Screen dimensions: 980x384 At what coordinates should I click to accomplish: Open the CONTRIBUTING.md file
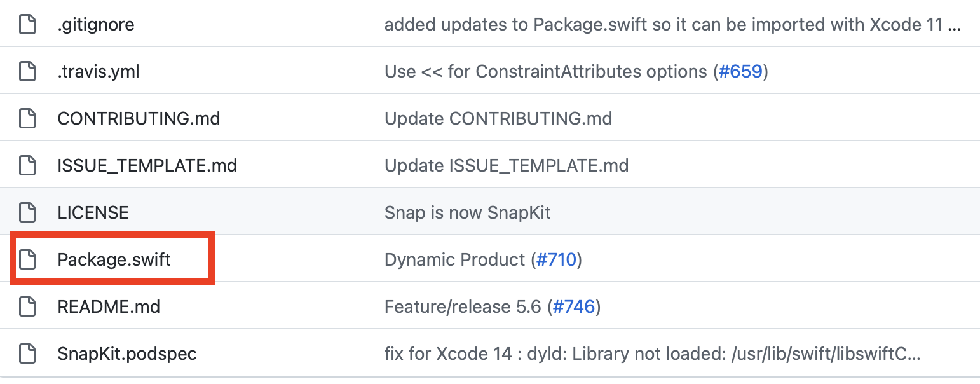[x=139, y=119]
